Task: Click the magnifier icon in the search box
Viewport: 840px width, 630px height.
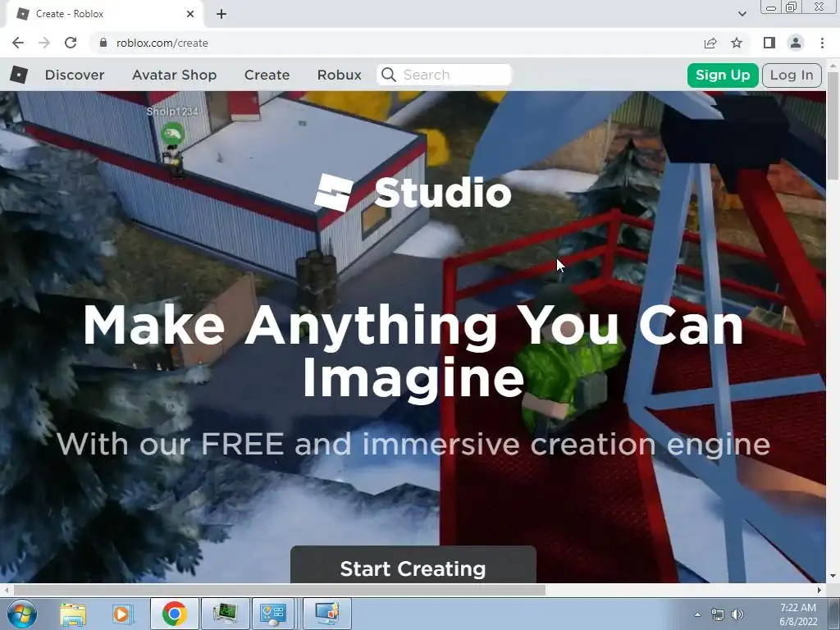Action: (x=389, y=75)
